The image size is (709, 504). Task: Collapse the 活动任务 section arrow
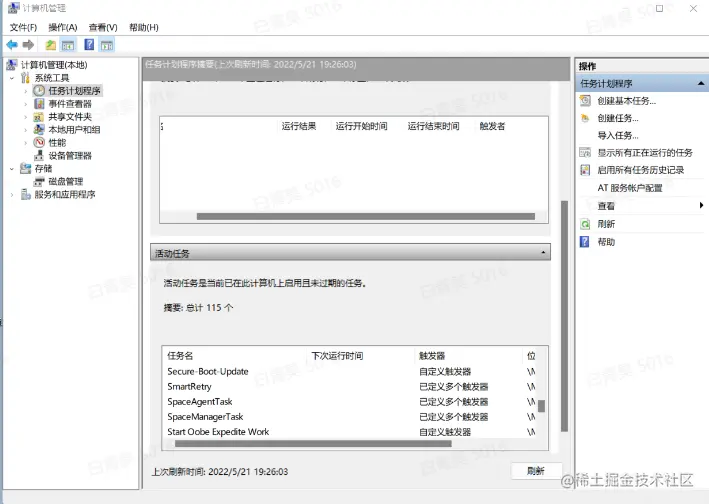(543, 252)
